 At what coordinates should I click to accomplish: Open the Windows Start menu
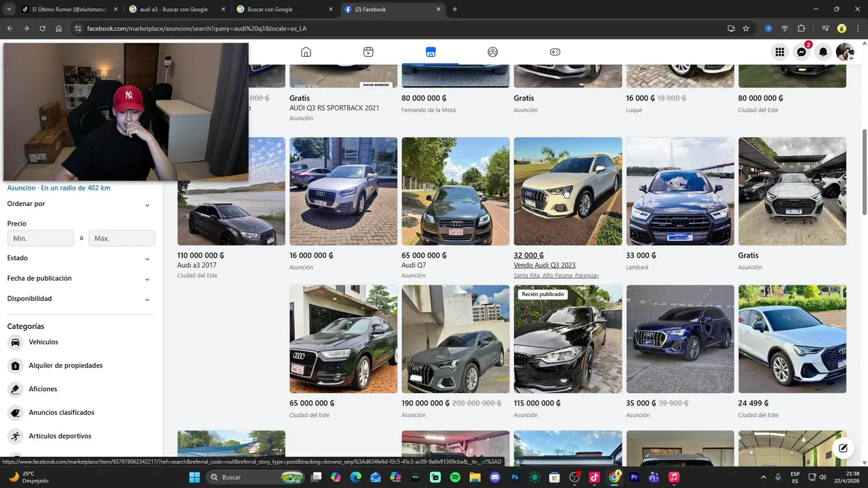coord(195,477)
